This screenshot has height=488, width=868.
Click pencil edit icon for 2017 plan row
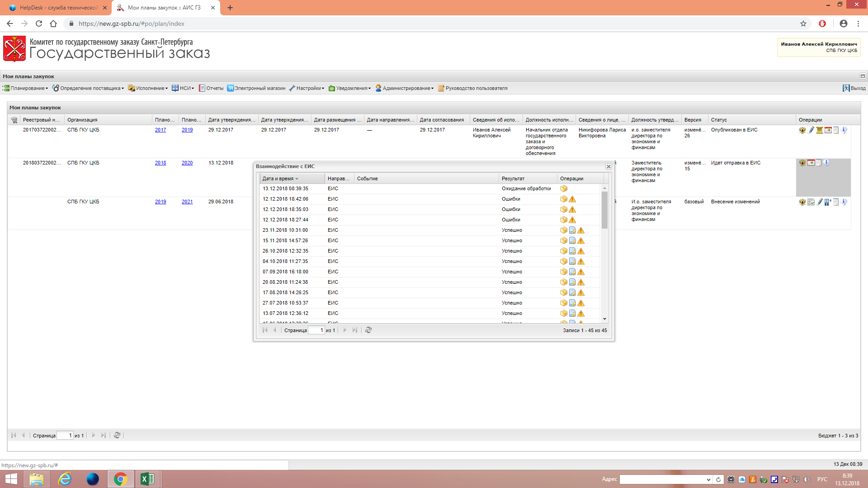(x=811, y=130)
